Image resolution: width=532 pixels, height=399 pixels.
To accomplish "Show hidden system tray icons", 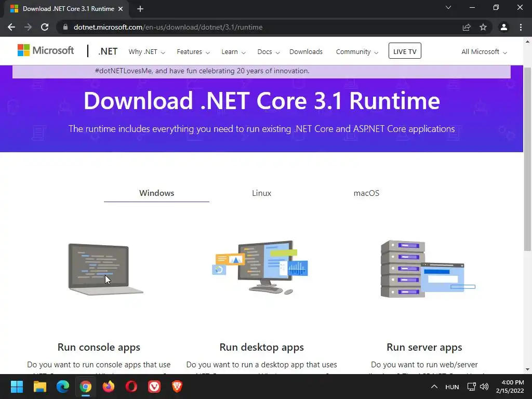I will coord(434,387).
